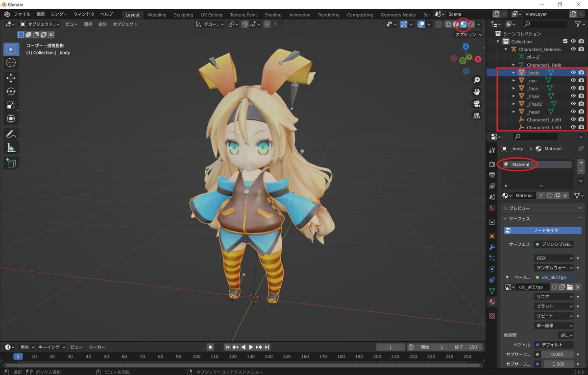
Task: Activate the 3D Cursor tool
Action: [11, 63]
